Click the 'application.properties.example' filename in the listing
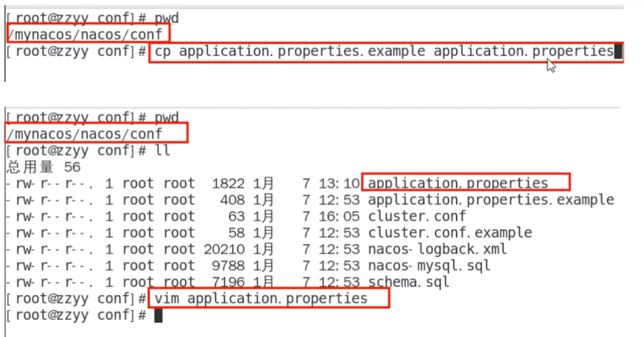The height and width of the screenshot is (337, 644). click(x=491, y=200)
